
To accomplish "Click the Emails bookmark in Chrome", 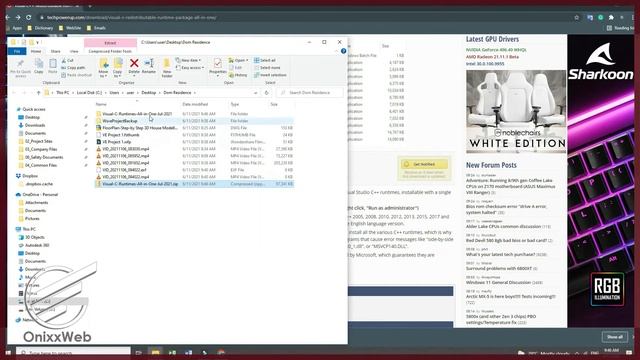I will [96, 28].
